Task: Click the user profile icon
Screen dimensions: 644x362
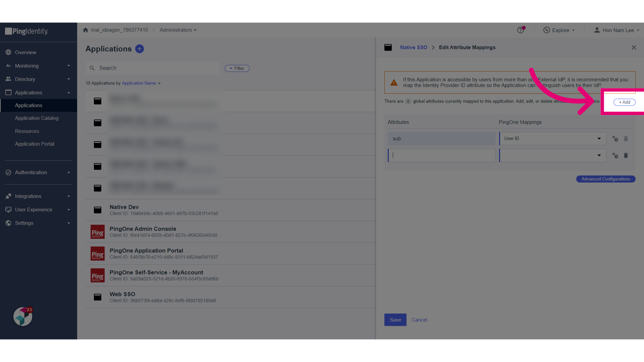Action: [x=597, y=30]
